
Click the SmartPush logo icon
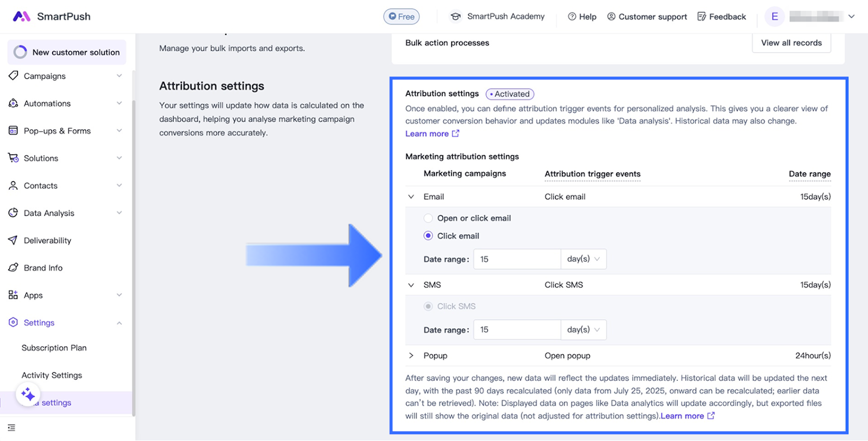pyautogui.click(x=21, y=16)
